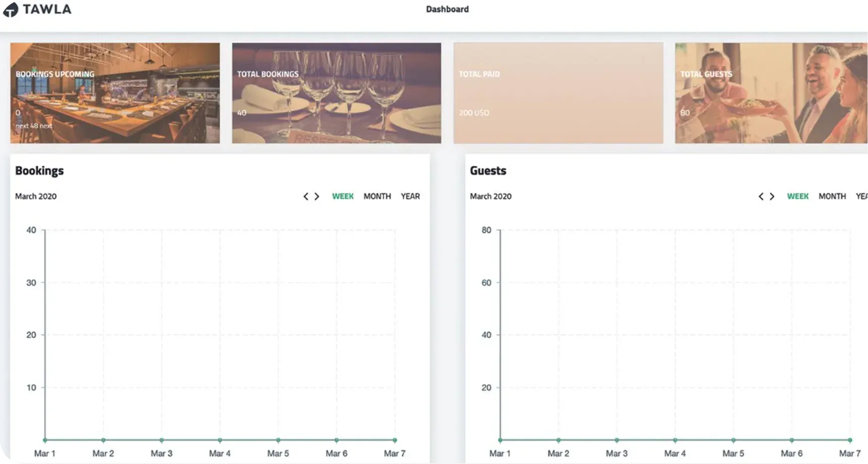This screenshot has height=464, width=868.
Task: Click Mar 1 data point in Bookings chart
Action: click(45, 440)
